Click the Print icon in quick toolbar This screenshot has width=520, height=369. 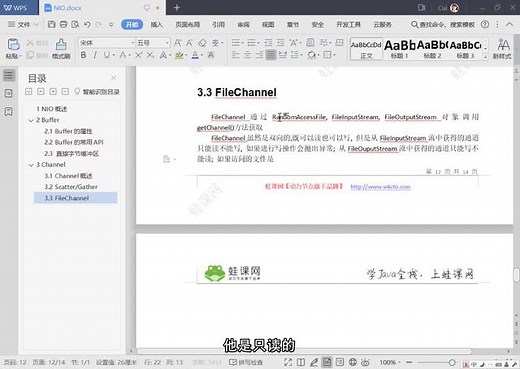[63, 24]
